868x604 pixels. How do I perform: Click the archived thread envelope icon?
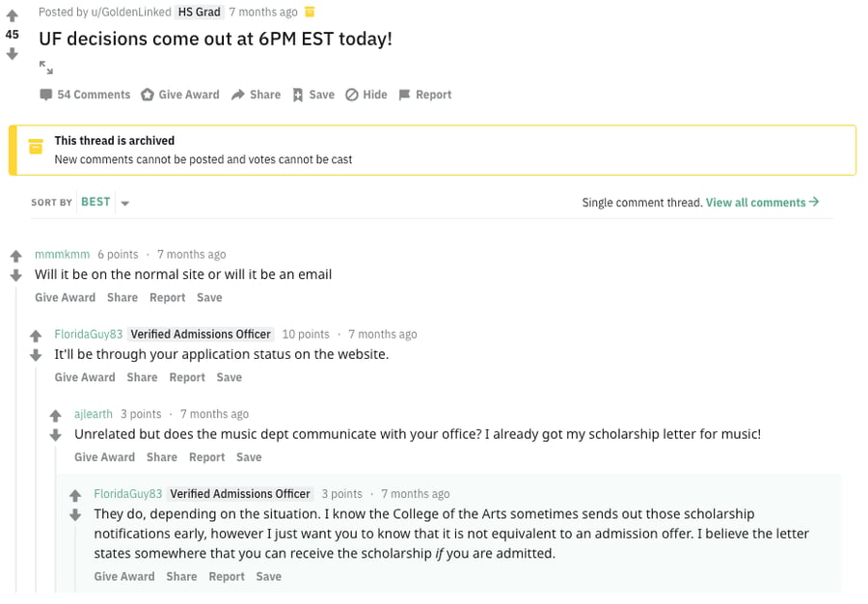[x=36, y=147]
